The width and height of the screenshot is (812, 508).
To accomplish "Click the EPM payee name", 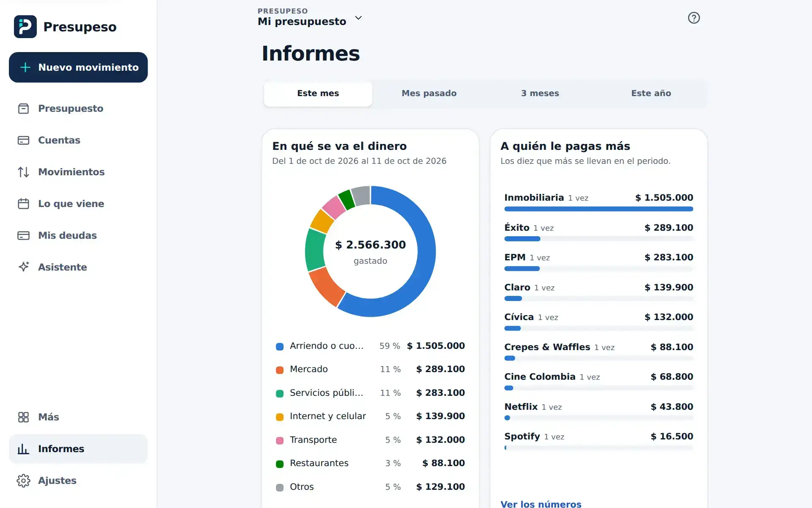I will point(515,257).
